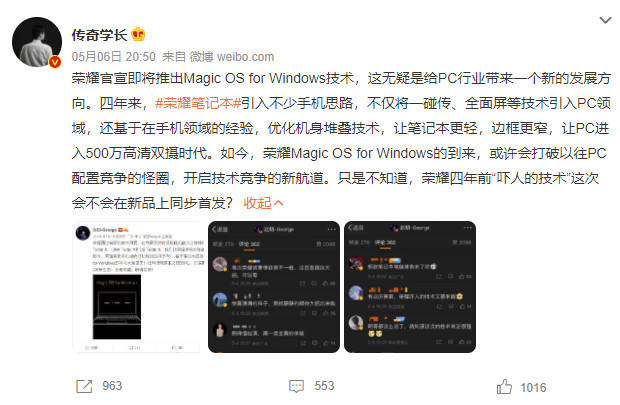Open the #荣耀笔记本# hashtag topic

pyautogui.click(x=198, y=103)
